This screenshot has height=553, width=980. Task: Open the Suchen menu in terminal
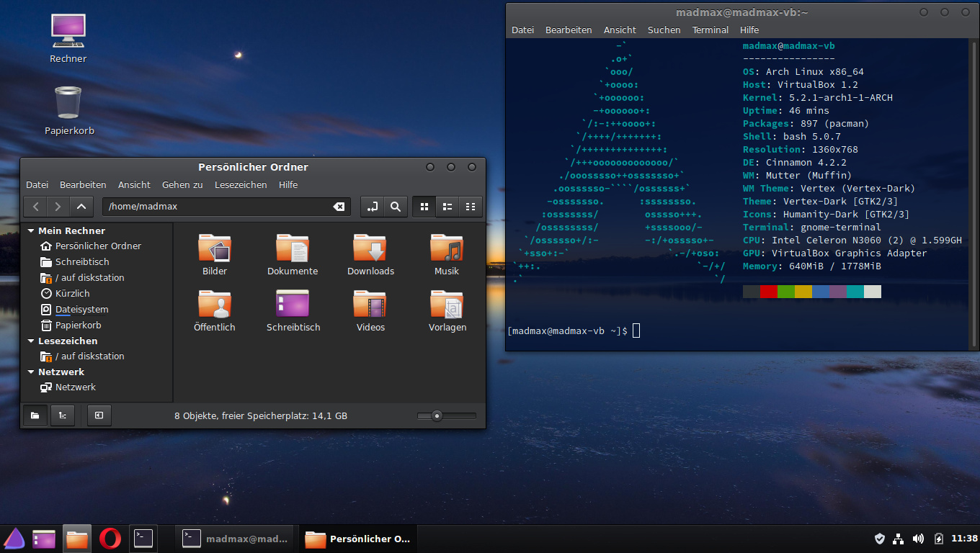point(664,30)
